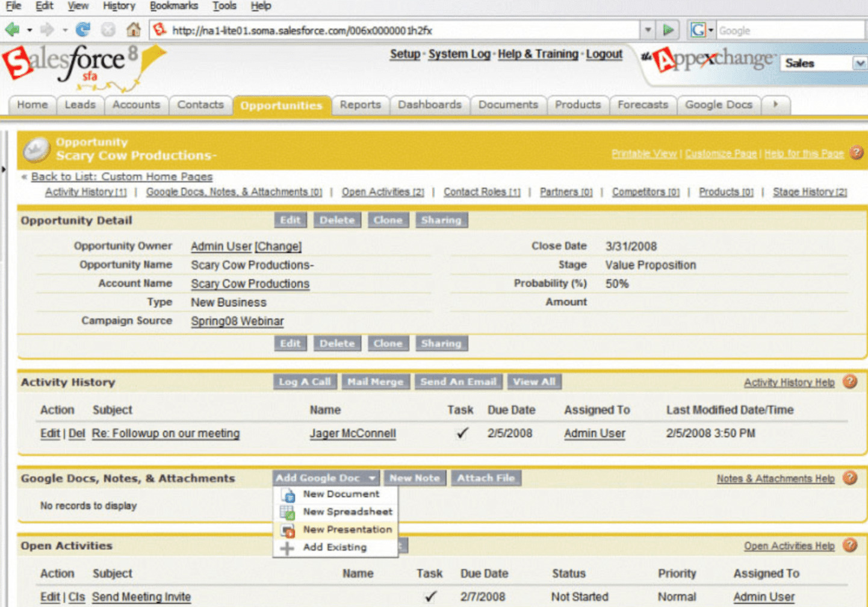
Task: Click the New Document icon in dropdown
Action: click(x=288, y=495)
